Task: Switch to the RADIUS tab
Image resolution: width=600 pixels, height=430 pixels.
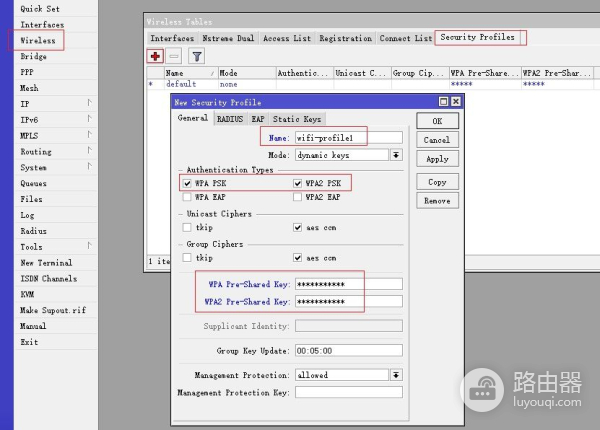Action: [229, 119]
